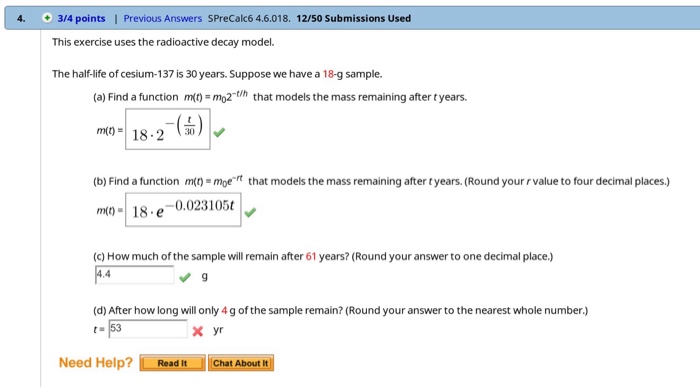Screen dimensions: 700x388
Task: Edit the part (a) answer box 18·2^-(t/30)
Action: coord(168,129)
